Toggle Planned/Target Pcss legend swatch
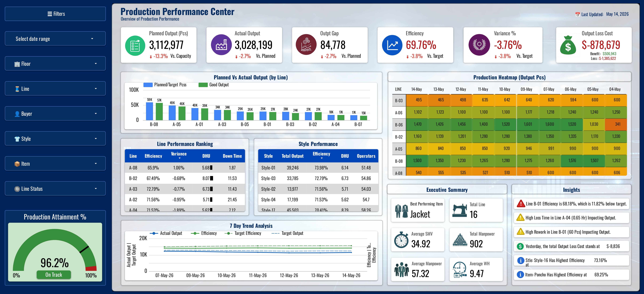644x294 pixels. coord(148,85)
